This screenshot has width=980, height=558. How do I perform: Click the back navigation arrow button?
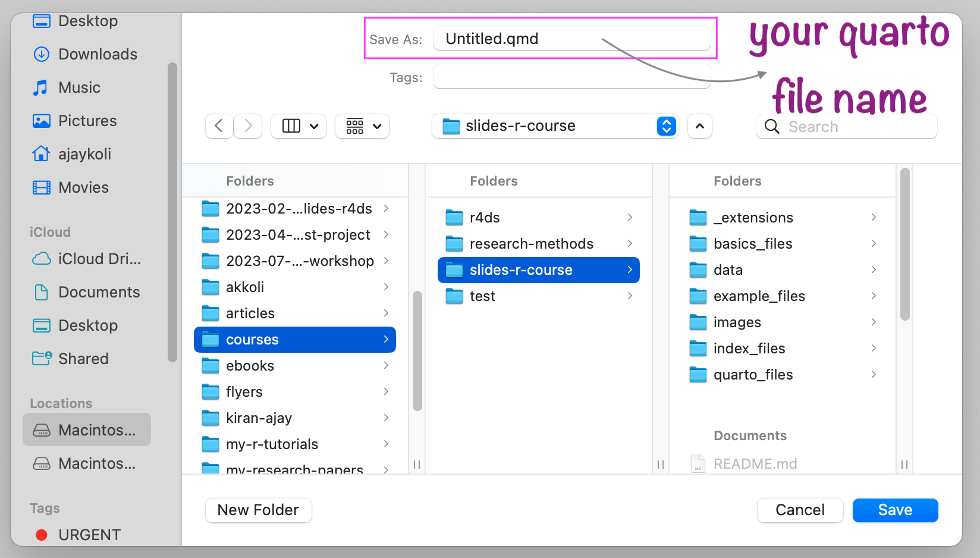(219, 126)
